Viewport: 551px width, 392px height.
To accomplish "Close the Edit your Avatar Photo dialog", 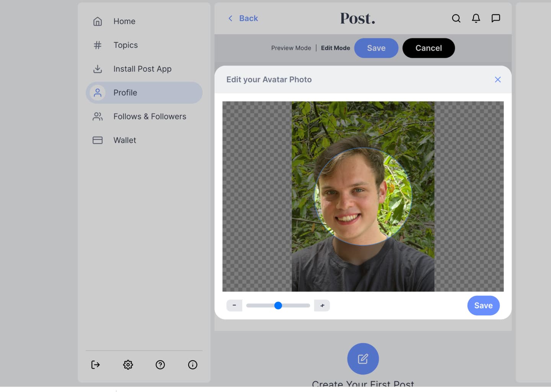I will [497, 80].
